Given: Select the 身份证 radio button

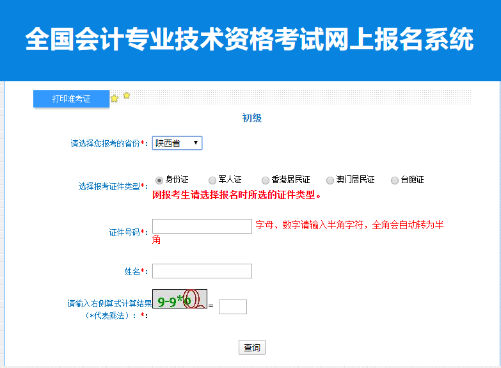Looking at the screenshot, I should pos(159,180).
